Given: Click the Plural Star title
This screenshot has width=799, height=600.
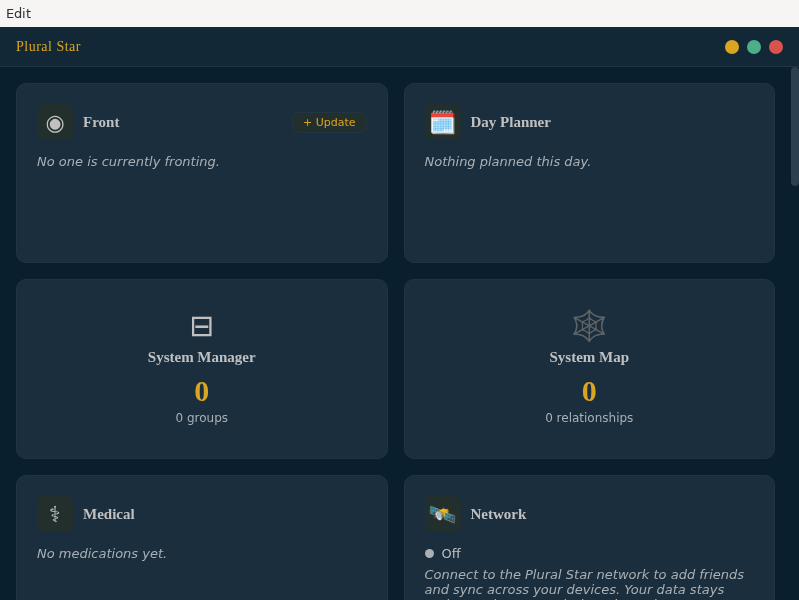Looking at the screenshot, I should (x=48, y=46).
